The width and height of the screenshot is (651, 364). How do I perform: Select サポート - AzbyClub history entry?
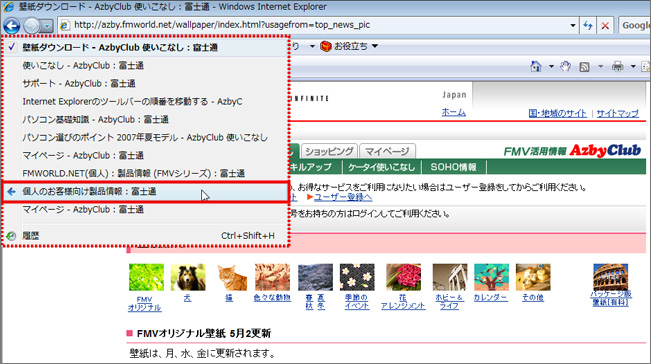tap(145, 83)
